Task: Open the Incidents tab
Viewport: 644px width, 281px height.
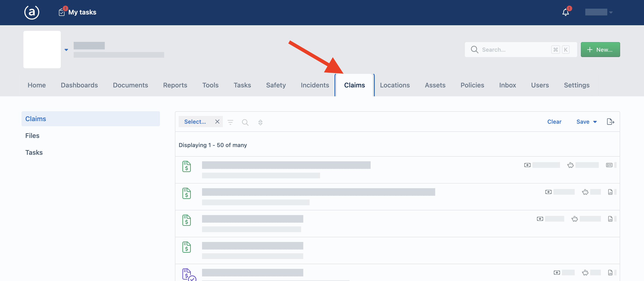Action: (315, 85)
